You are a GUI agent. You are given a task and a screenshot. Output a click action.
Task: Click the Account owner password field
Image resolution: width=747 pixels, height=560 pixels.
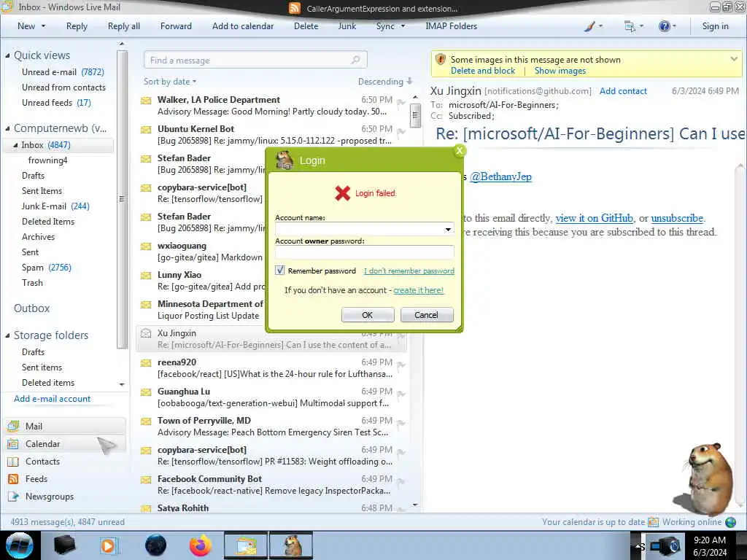(x=365, y=252)
